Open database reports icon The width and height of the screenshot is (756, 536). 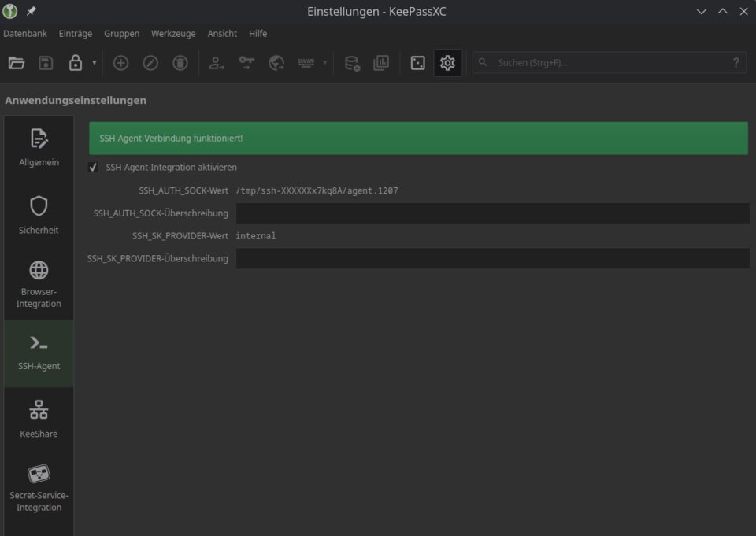381,63
